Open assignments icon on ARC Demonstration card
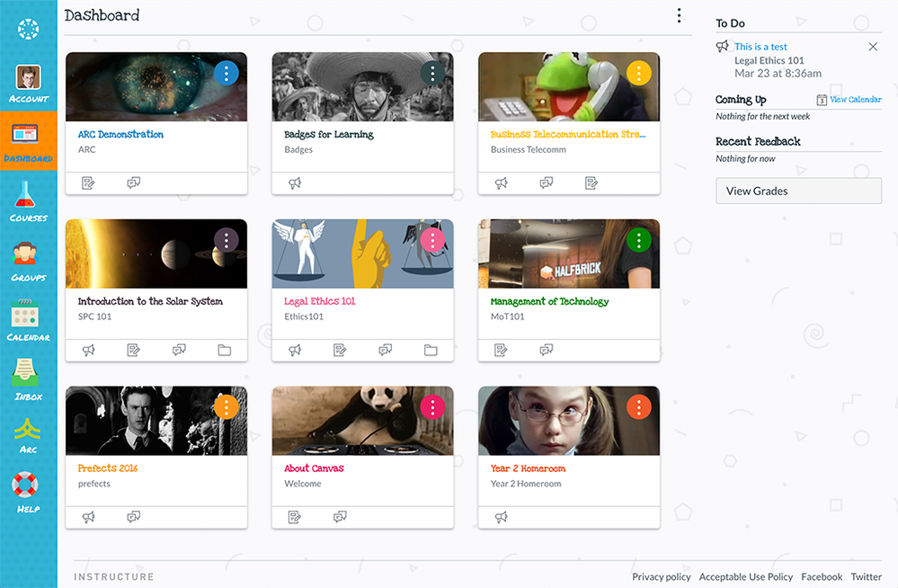This screenshot has height=588, width=898. (88, 183)
